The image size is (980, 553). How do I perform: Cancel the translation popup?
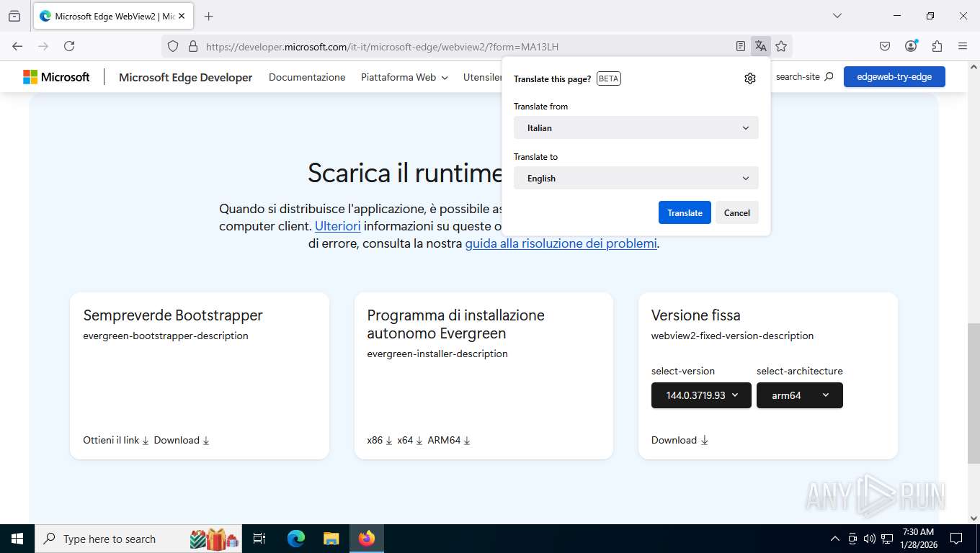[x=736, y=212]
